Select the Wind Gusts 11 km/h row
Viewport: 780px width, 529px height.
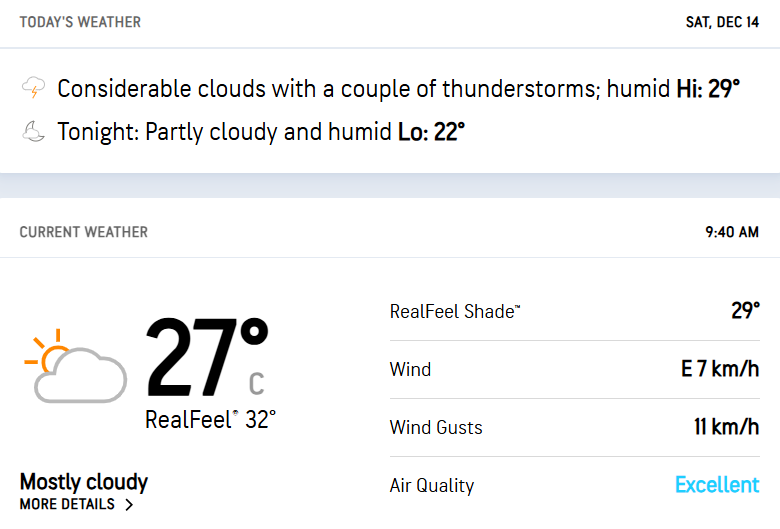pyautogui.click(x=575, y=427)
